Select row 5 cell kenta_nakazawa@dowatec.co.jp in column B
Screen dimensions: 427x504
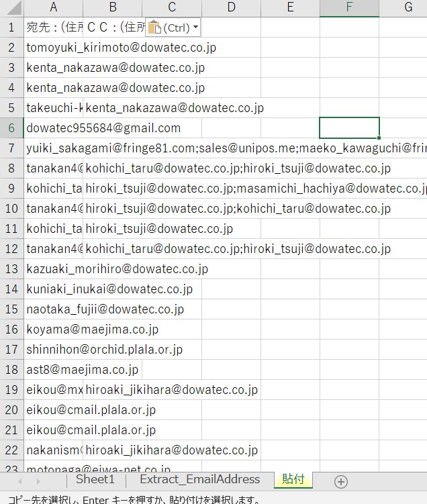click(x=113, y=108)
